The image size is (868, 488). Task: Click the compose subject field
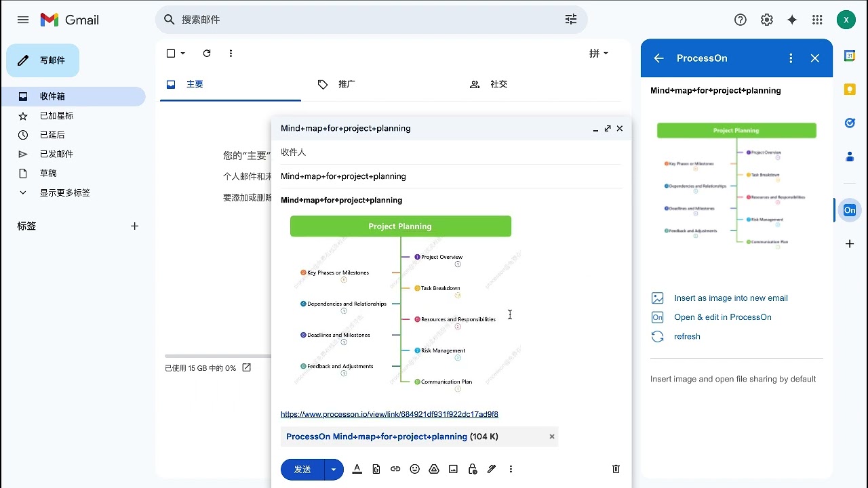pos(451,176)
